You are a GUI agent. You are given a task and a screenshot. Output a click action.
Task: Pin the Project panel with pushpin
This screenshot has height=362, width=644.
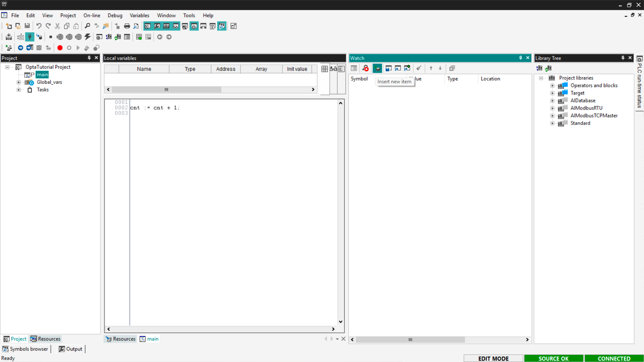tap(89, 58)
